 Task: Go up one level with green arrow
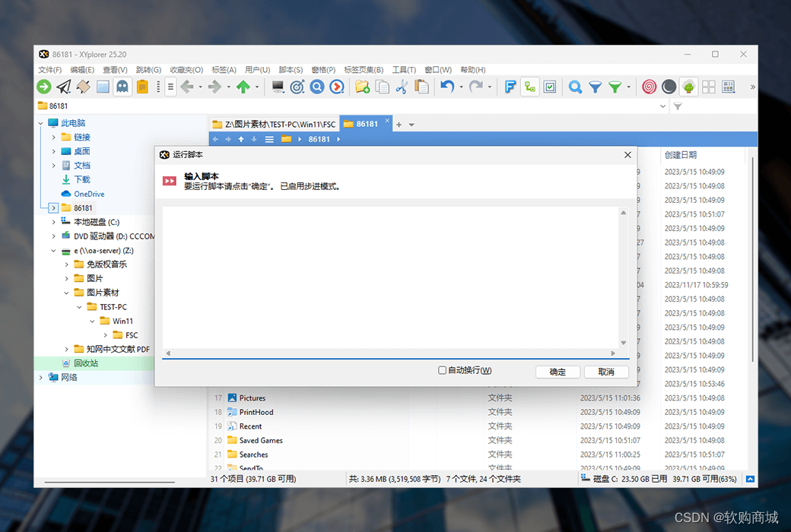click(x=243, y=87)
